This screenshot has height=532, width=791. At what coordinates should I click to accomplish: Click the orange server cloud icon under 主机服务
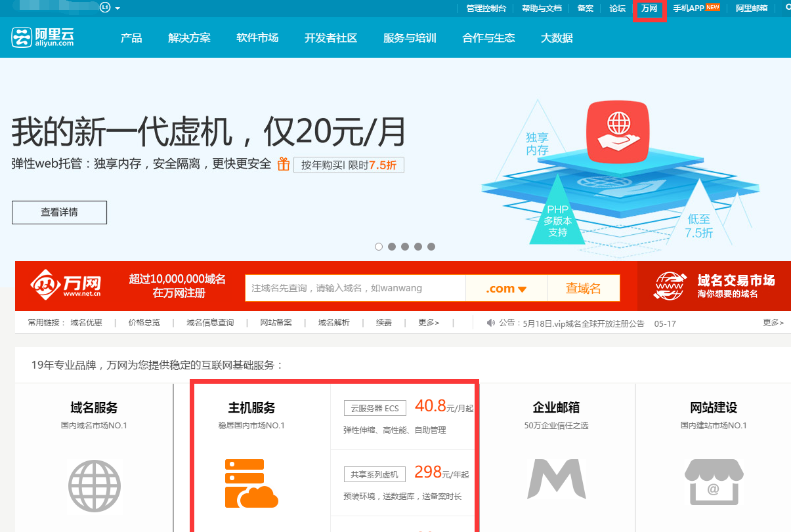coord(251,483)
